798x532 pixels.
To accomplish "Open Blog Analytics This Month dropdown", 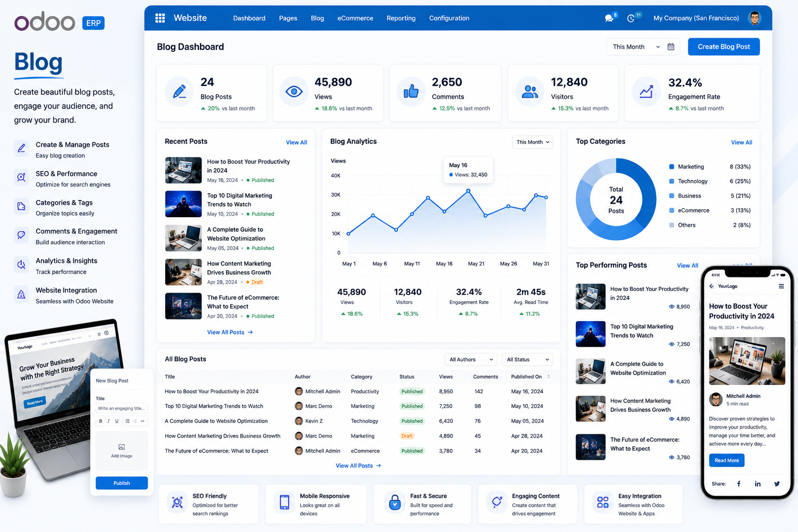I will (x=533, y=142).
